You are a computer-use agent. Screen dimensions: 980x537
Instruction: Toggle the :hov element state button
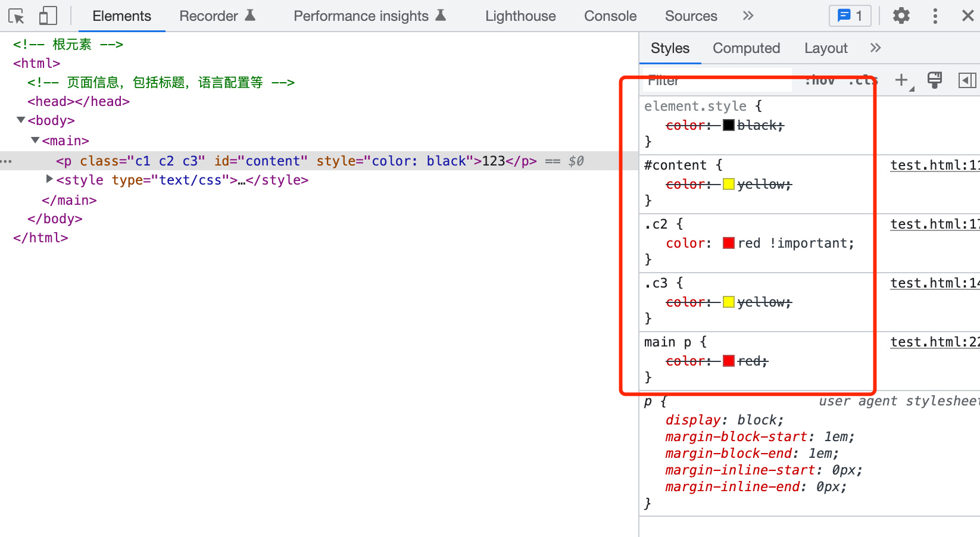tap(819, 80)
